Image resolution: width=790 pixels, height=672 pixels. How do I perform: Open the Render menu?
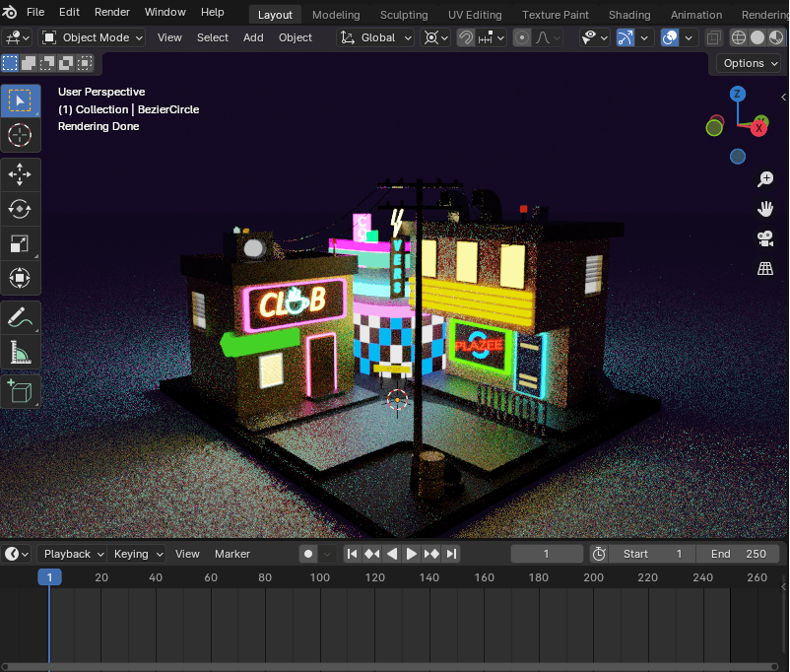tap(111, 12)
